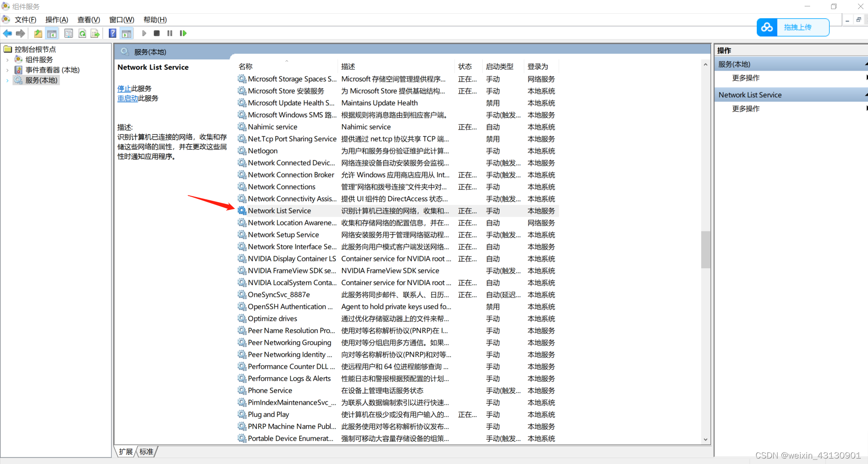Click gear icon beside Peer Networking Grouping

tap(242, 343)
